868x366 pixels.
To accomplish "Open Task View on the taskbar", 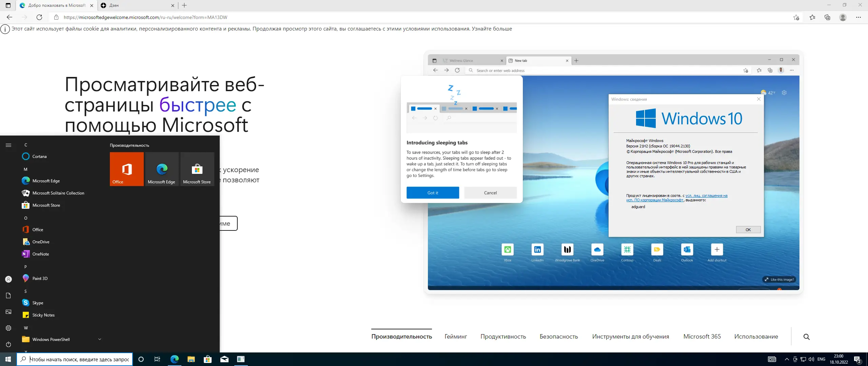I will [157, 359].
